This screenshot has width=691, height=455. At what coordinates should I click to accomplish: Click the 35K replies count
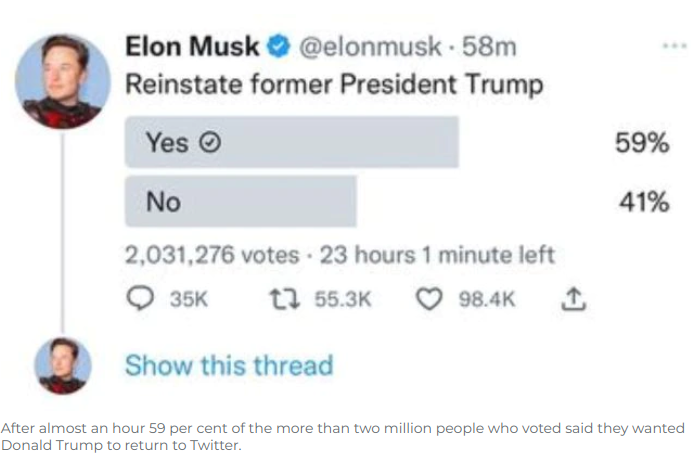point(187,299)
